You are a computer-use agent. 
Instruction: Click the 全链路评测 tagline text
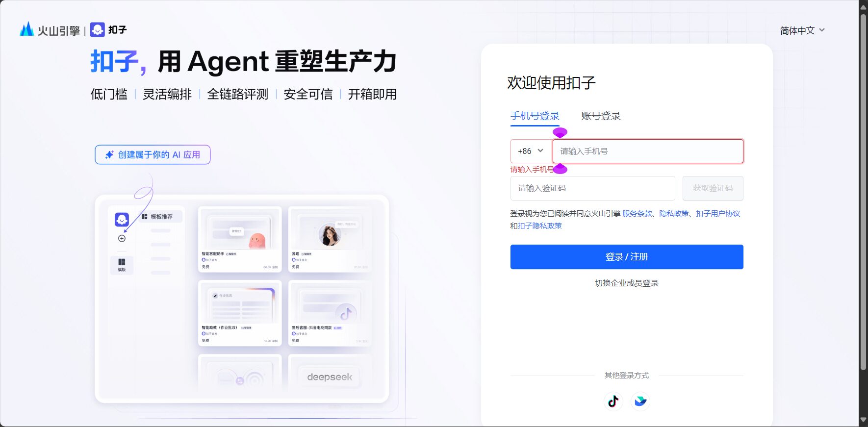click(x=238, y=94)
